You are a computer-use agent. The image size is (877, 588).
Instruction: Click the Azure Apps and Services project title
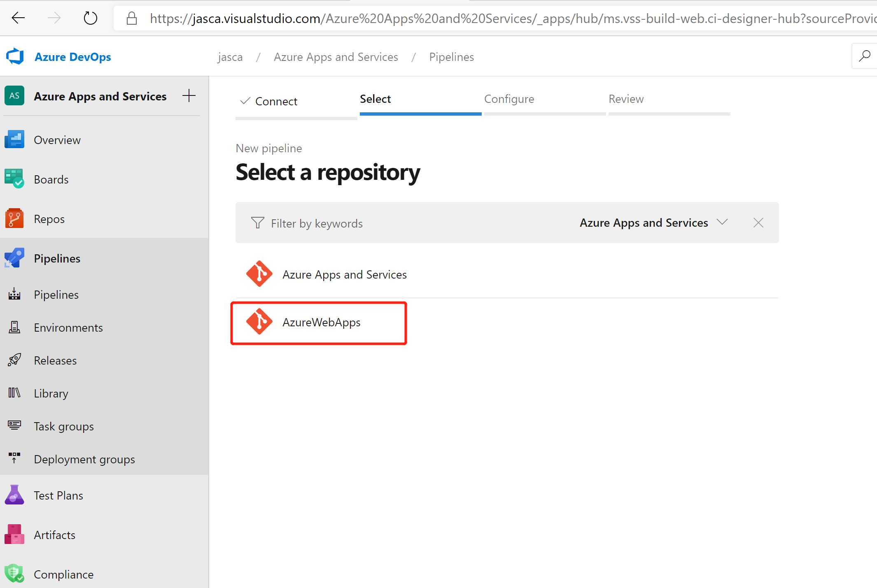point(100,96)
